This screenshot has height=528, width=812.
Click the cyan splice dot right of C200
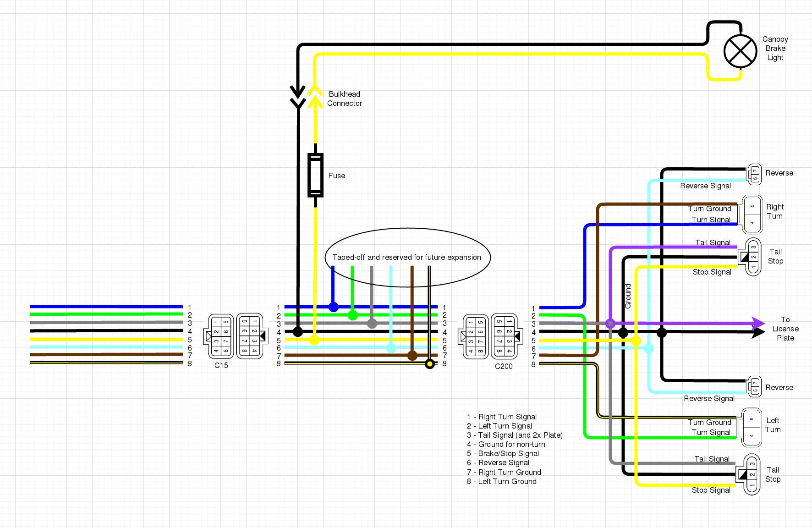point(649,348)
